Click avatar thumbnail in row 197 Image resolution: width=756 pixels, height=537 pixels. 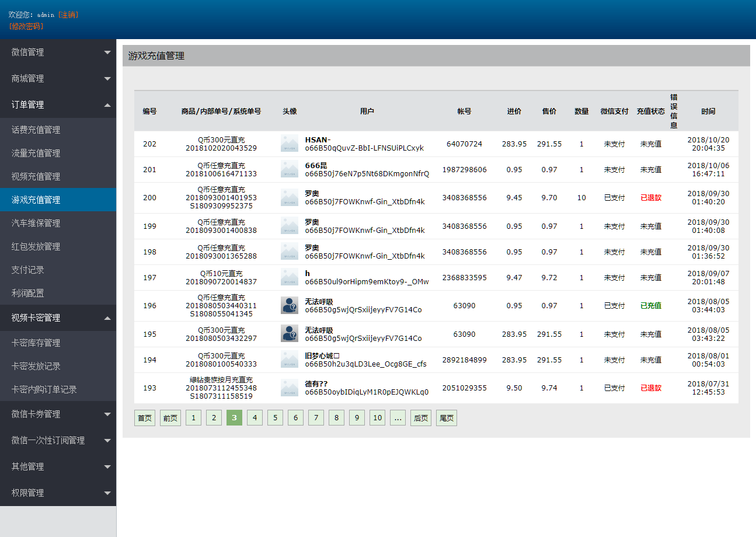pos(290,277)
